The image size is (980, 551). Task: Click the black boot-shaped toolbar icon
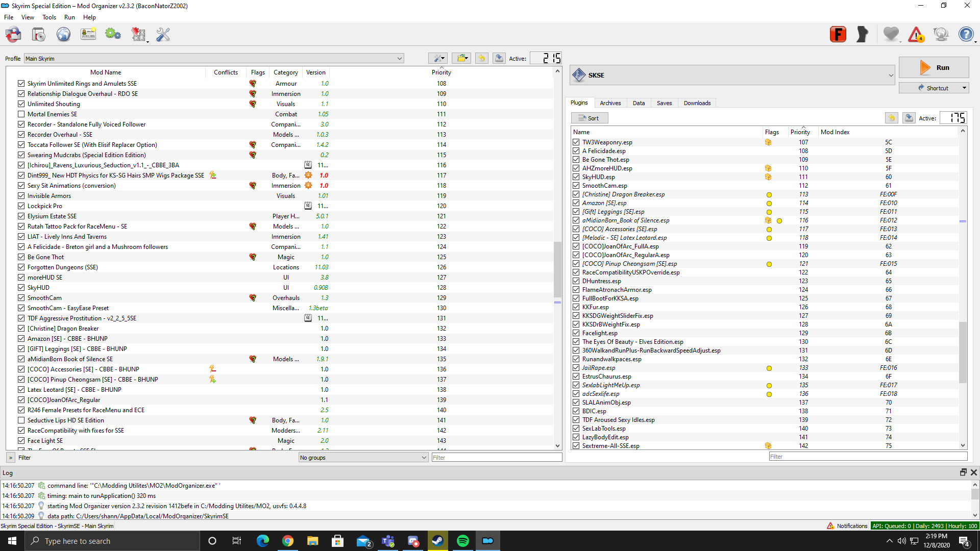(863, 35)
